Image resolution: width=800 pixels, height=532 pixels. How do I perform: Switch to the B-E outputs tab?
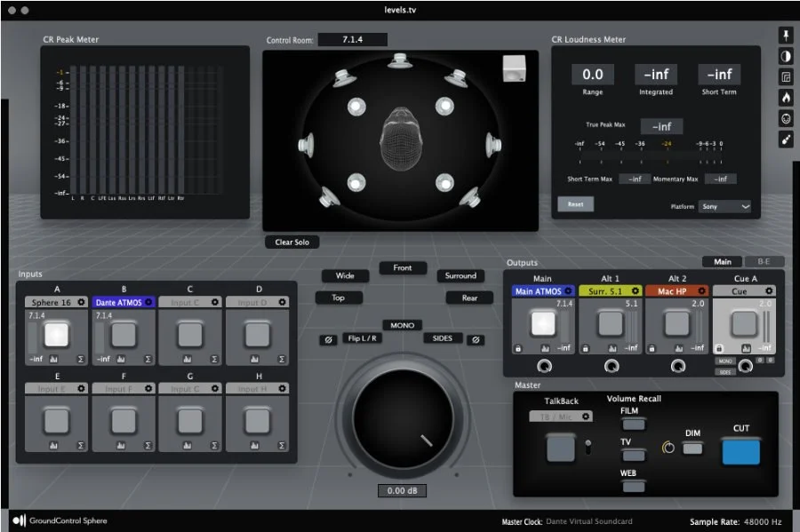click(x=764, y=262)
